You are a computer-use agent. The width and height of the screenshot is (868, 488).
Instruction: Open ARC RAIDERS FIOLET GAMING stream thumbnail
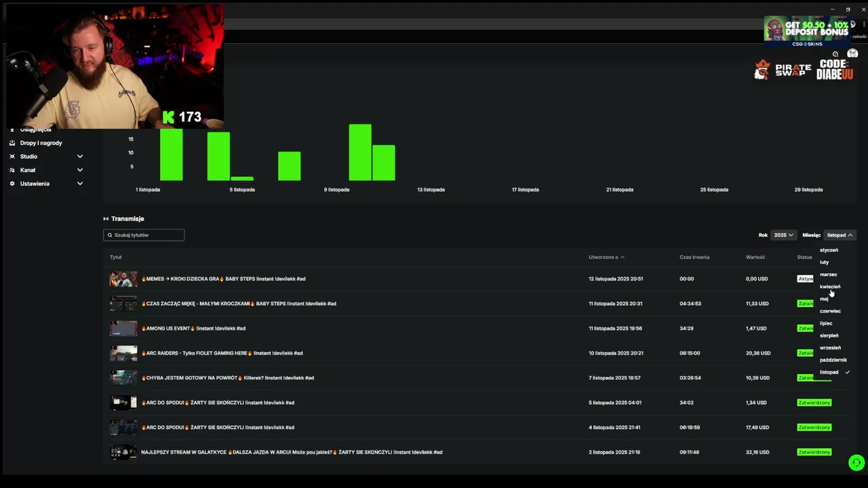[x=123, y=353]
